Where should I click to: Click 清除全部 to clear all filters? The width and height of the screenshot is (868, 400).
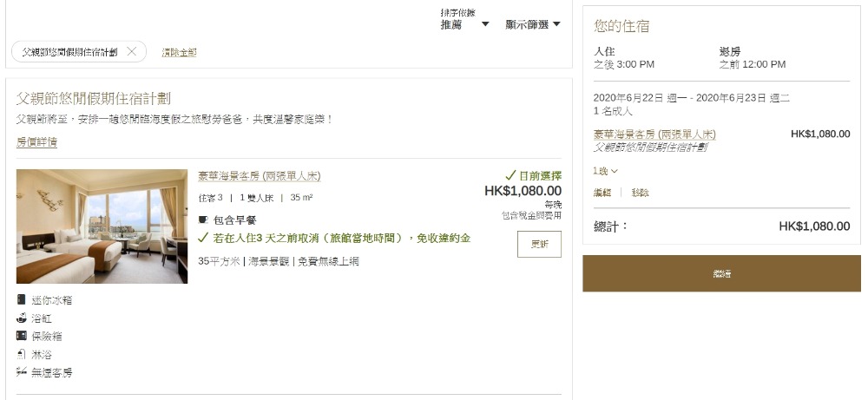coord(179,52)
